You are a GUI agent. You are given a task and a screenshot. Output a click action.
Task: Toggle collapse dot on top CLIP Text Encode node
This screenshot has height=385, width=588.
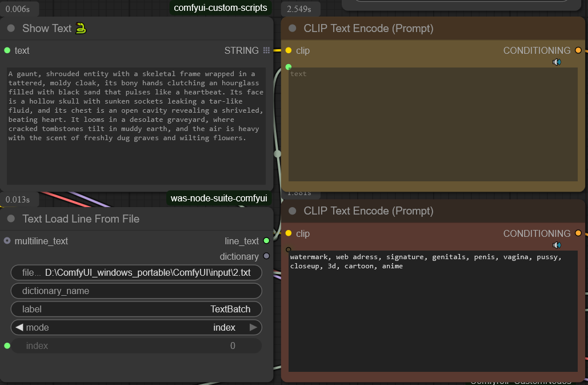pos(293,28)
